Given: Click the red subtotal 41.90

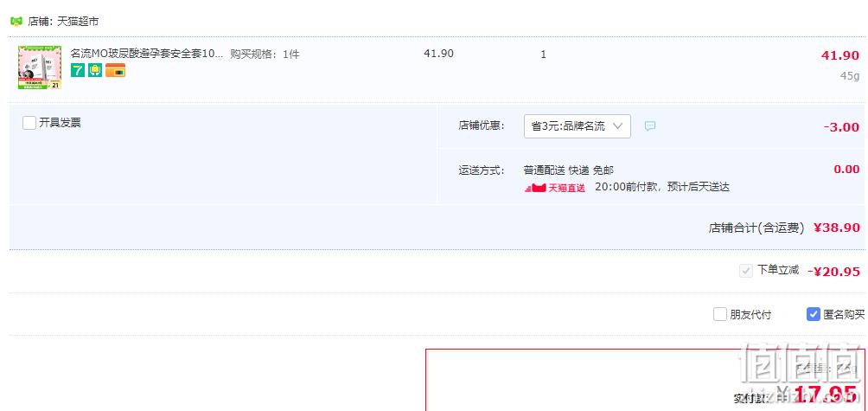Looking at the screenshot, I should tap(840, 55).
